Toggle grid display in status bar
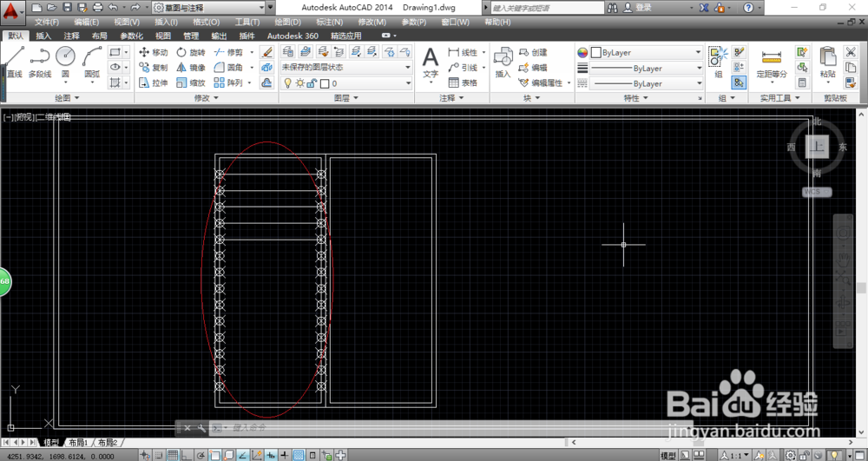This screenshot has height=461, width=868. click(173, 456)
